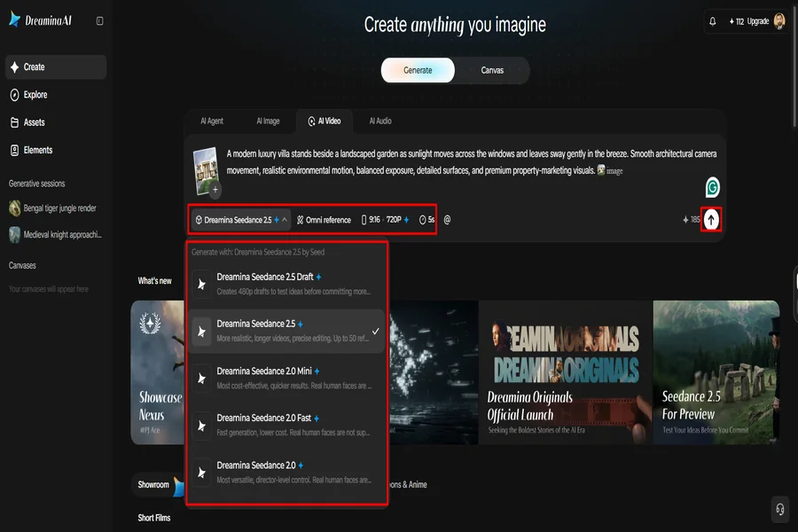798x532 pixels.
Task: Open Seedance 2.5 For Preview card
Action: 716,372
